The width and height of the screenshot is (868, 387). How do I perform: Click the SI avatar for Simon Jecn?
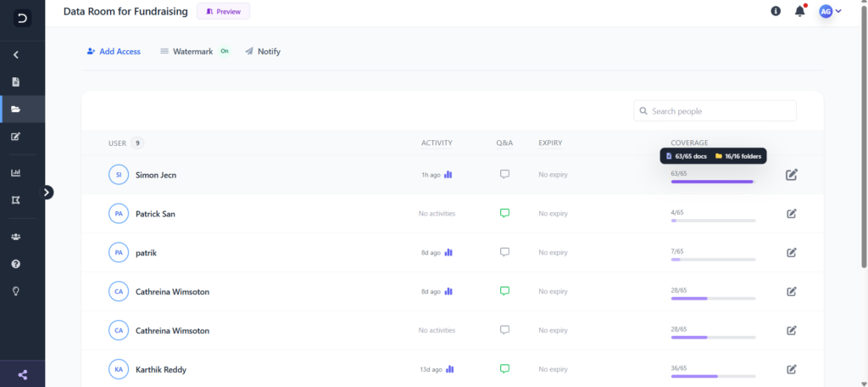(119, 175)
